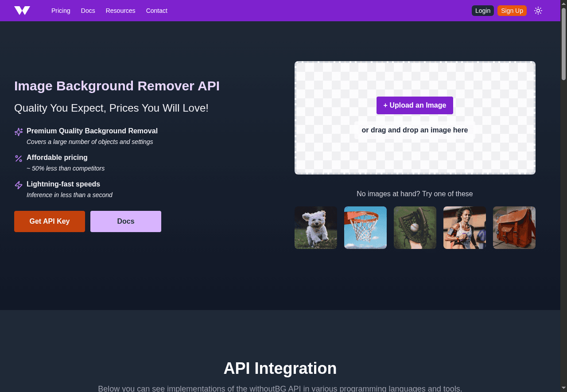Viewport: 567px width, 392px height.
Task: Select the running dog sample image
Action: point(315,227)
